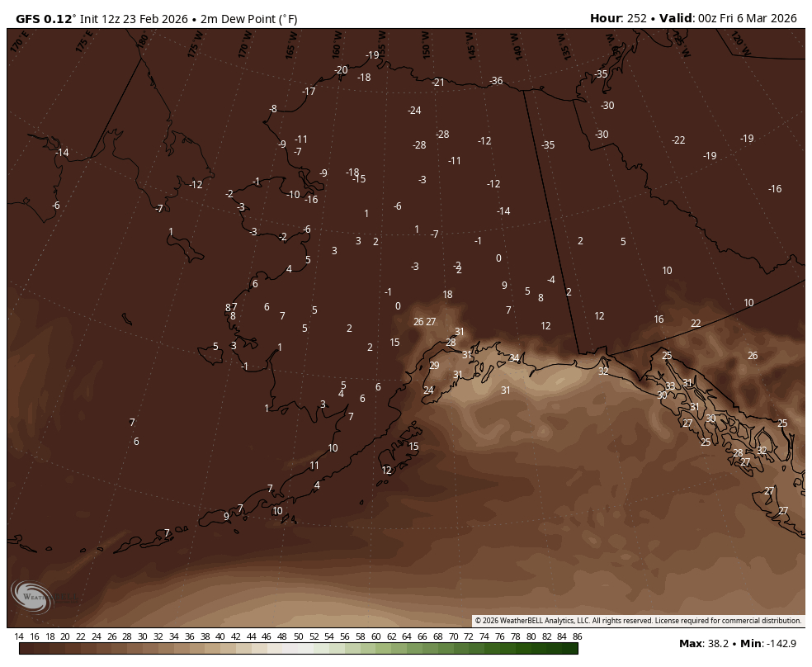Click the 34 dew point value on the coast
Viewport: 812px width, 667px height.
[x=514, y=358]
